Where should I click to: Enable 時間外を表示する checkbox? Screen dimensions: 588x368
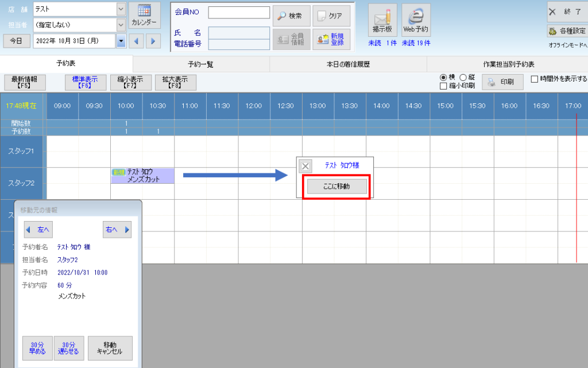(x=534, y=79)
